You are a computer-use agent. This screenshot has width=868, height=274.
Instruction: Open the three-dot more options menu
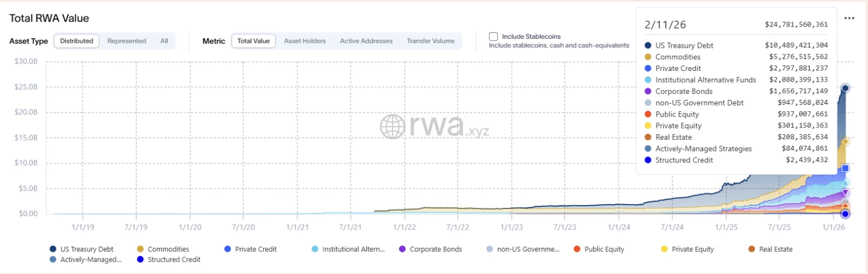(x=849, y=18)
